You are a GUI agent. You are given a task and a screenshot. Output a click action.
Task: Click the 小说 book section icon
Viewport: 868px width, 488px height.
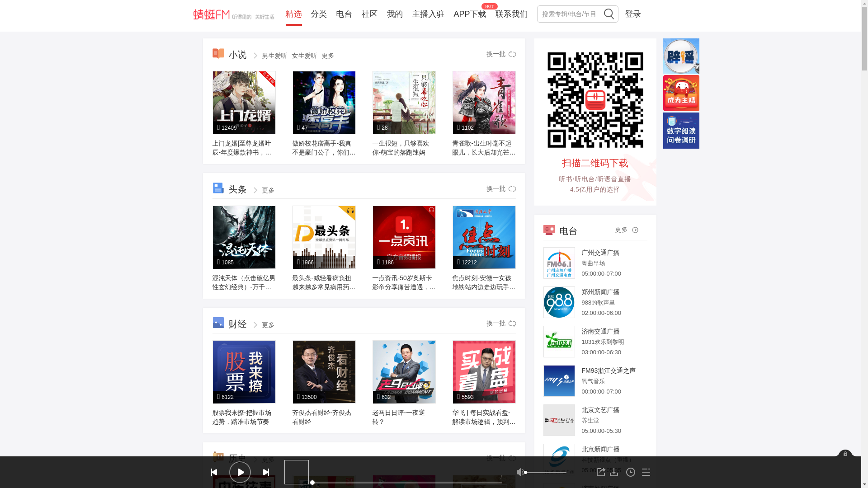click(x=218, y=54)
